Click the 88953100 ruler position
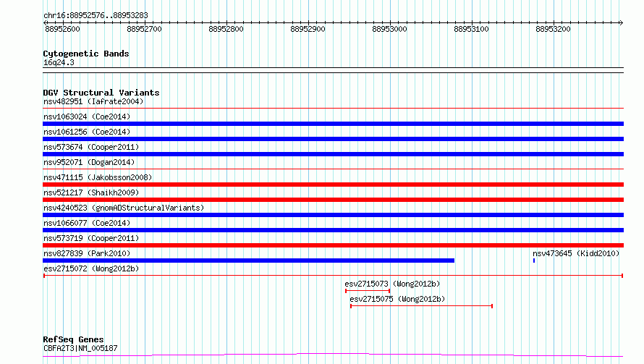 [x=471, y=29]
